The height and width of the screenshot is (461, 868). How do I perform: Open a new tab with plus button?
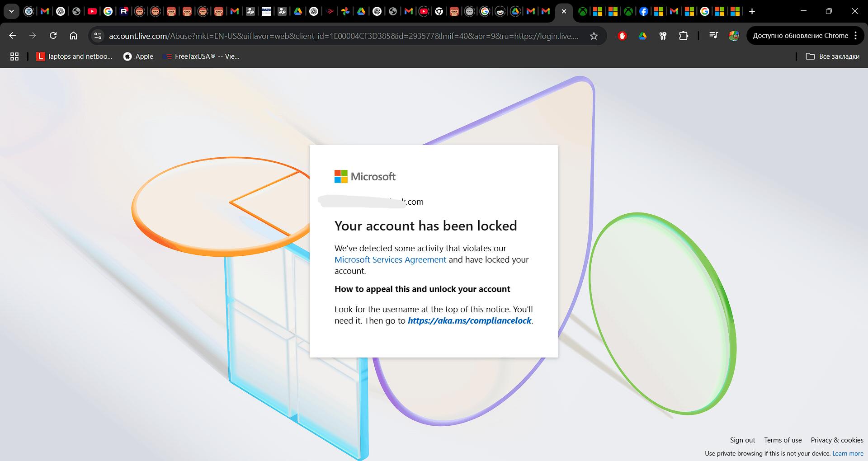tap(752, 11)
